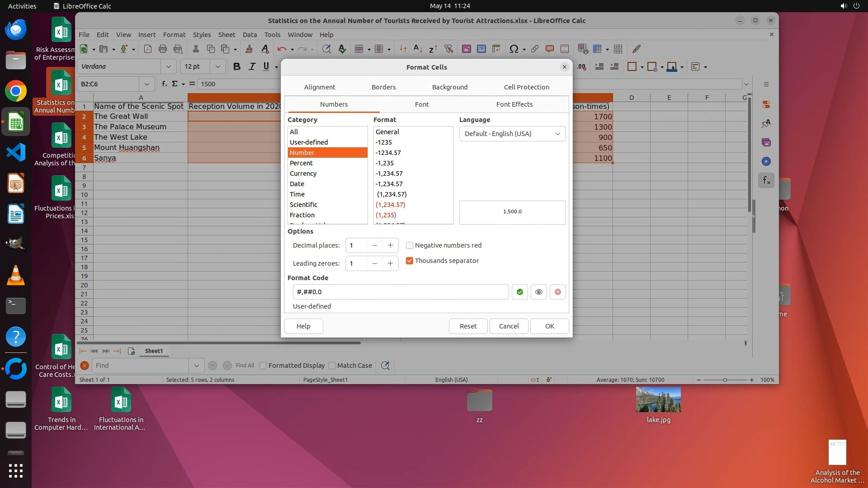The image size is (868, 488).
Task: Open the Borders tab
Action: point(383,87)
